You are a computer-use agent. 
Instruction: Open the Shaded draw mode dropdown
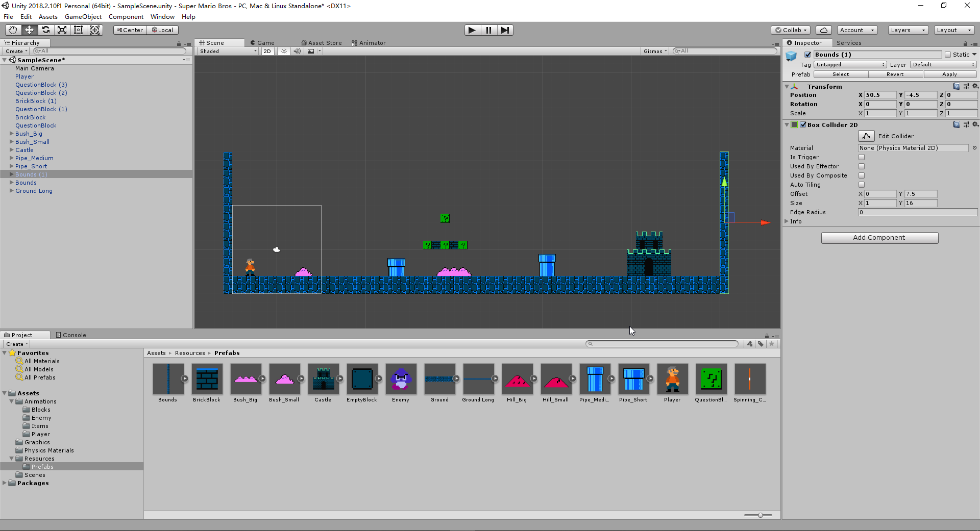(x=228, y=51)
